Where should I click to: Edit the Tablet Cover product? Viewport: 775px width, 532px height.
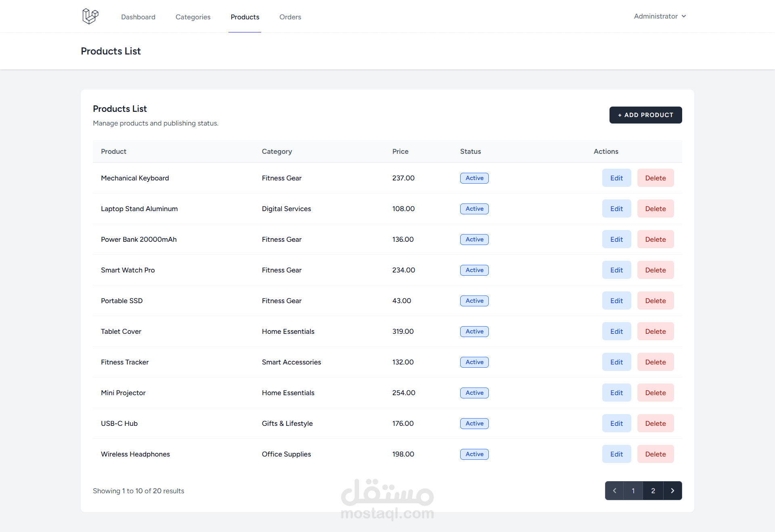(x=616, y=331)
